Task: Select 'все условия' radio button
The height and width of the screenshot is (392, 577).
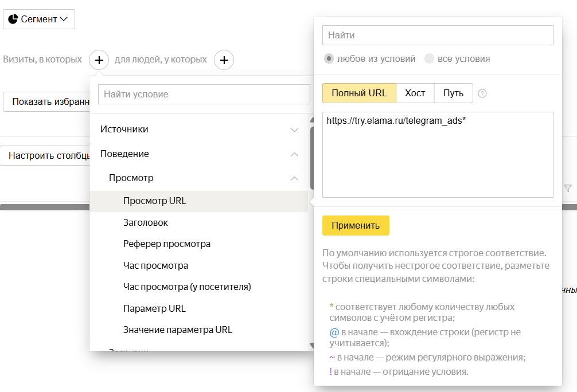Action: (x=430, y=58)
